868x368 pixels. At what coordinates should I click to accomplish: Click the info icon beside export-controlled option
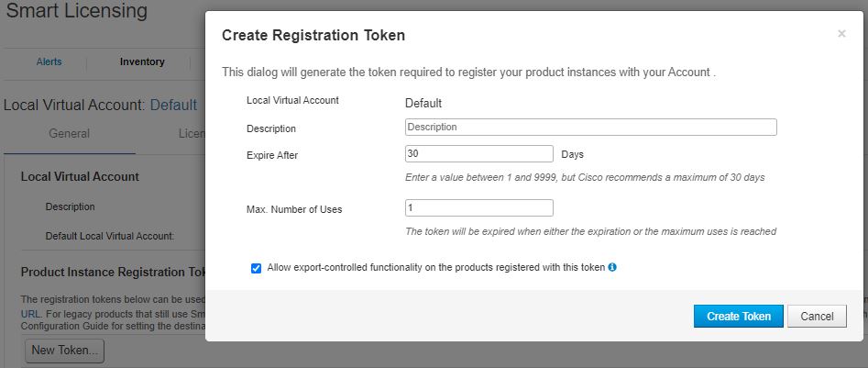coord(612,267)
